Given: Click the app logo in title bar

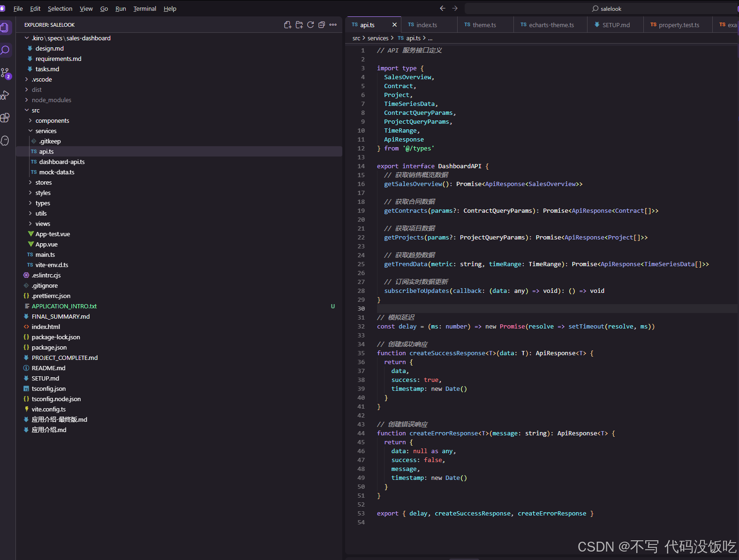Looking at the screenshot, I should pos(2,8).
